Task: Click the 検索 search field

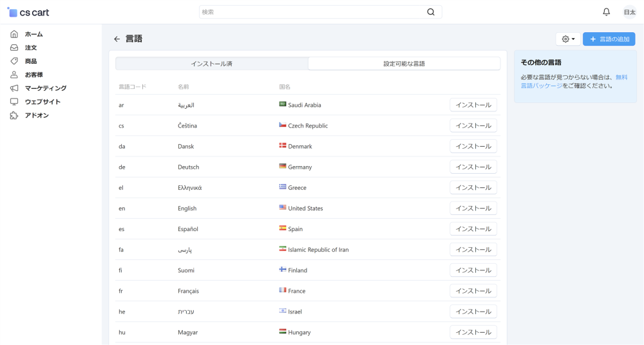Action: (312, 12)
